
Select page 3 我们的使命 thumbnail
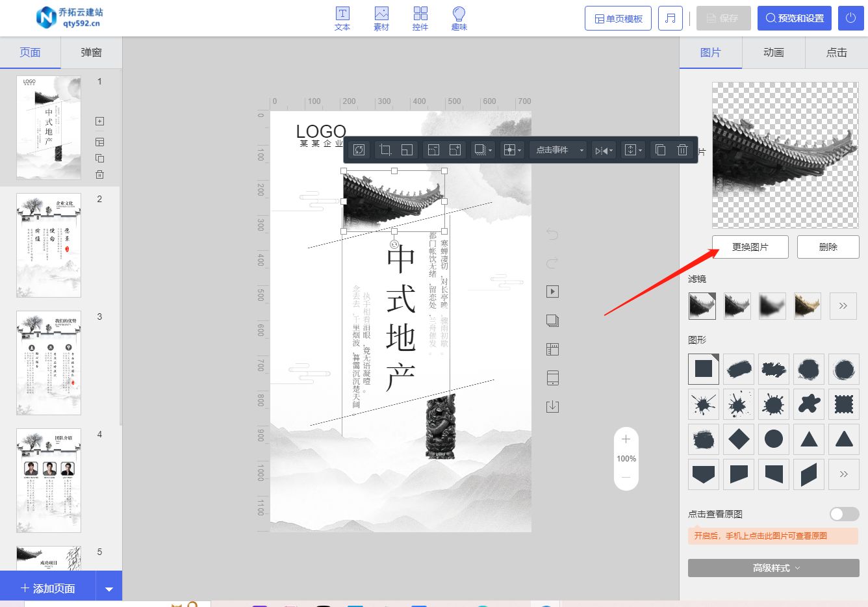click(49, 363)
